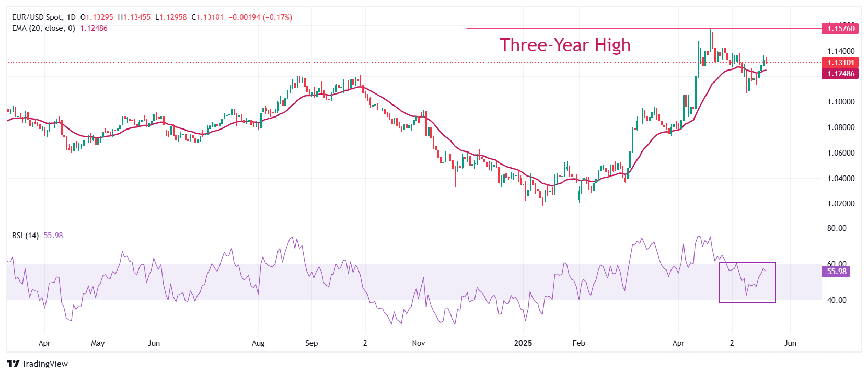Click the Aug label on the time axis
868x375 pixels.
coord(258,343)
